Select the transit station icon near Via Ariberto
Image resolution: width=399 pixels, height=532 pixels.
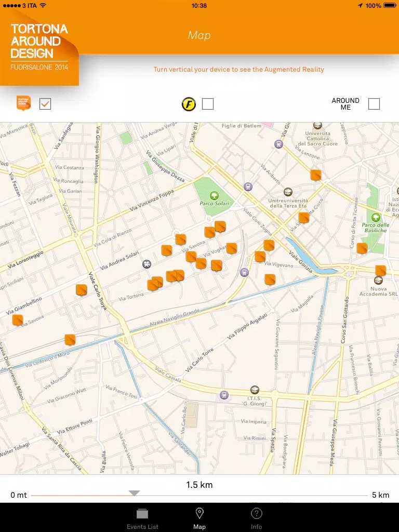(x=248, y=187)
